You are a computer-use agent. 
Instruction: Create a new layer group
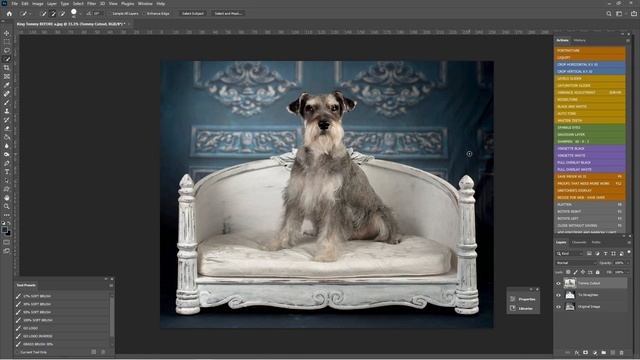[604, 352]
